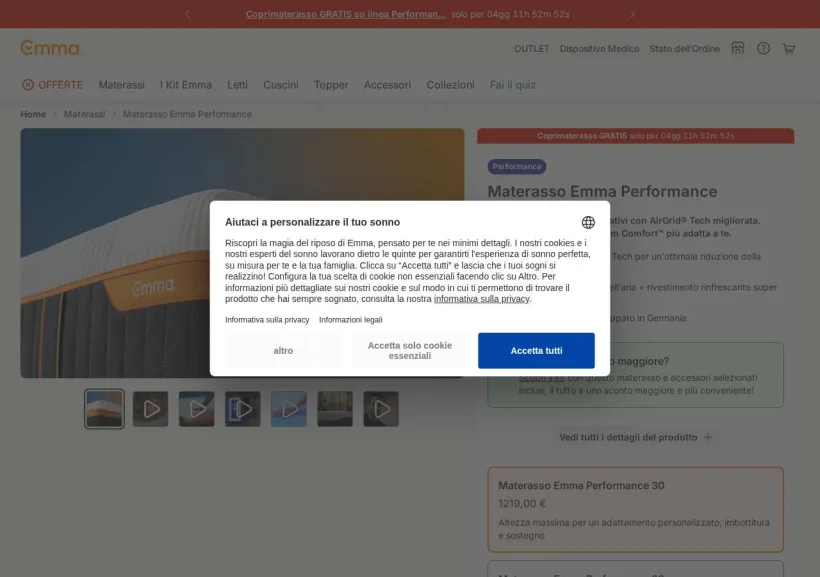Click the Materasso Emma Performance title
The height and width of the screenshot is (577, 820).
coord(602,191)
